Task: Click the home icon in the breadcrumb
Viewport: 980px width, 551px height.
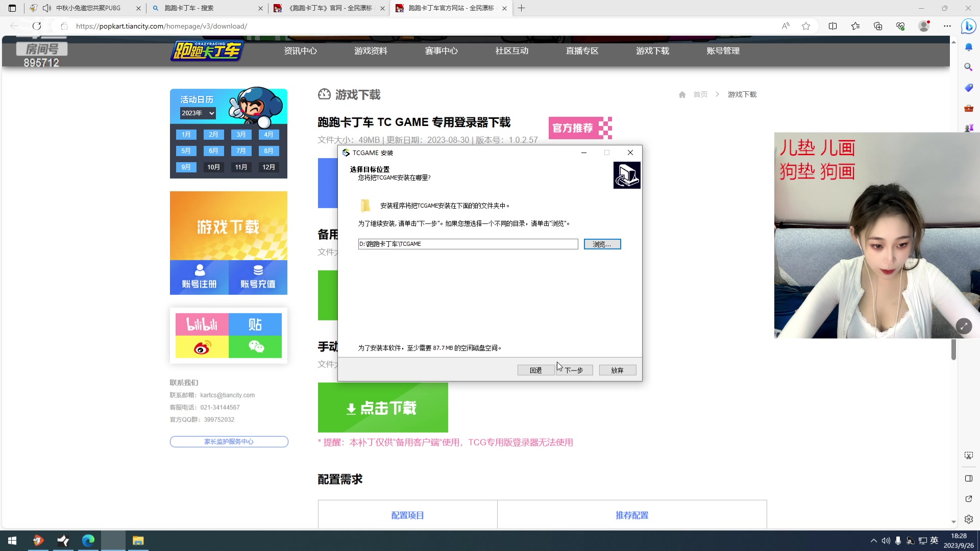Action: (x=682, y=94)
